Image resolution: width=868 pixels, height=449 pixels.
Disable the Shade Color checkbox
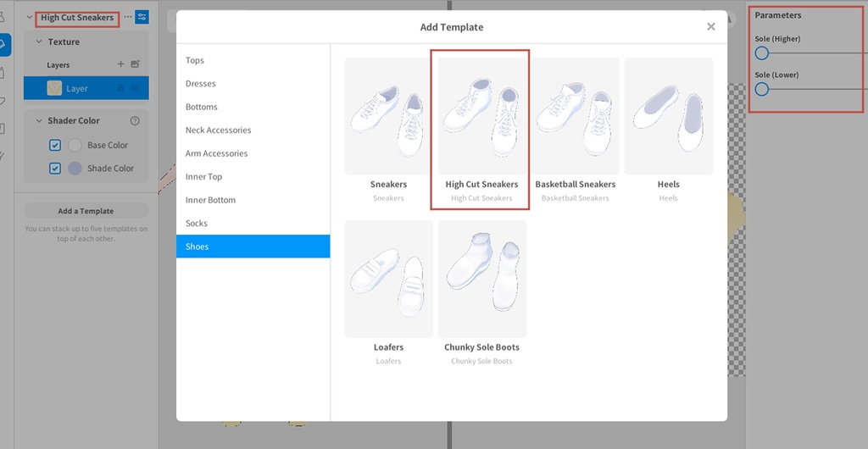point(55,169)
